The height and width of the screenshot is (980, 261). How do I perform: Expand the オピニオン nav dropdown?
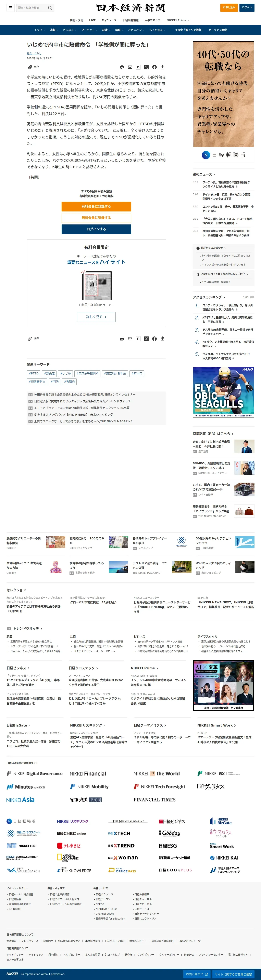point(136,30)
